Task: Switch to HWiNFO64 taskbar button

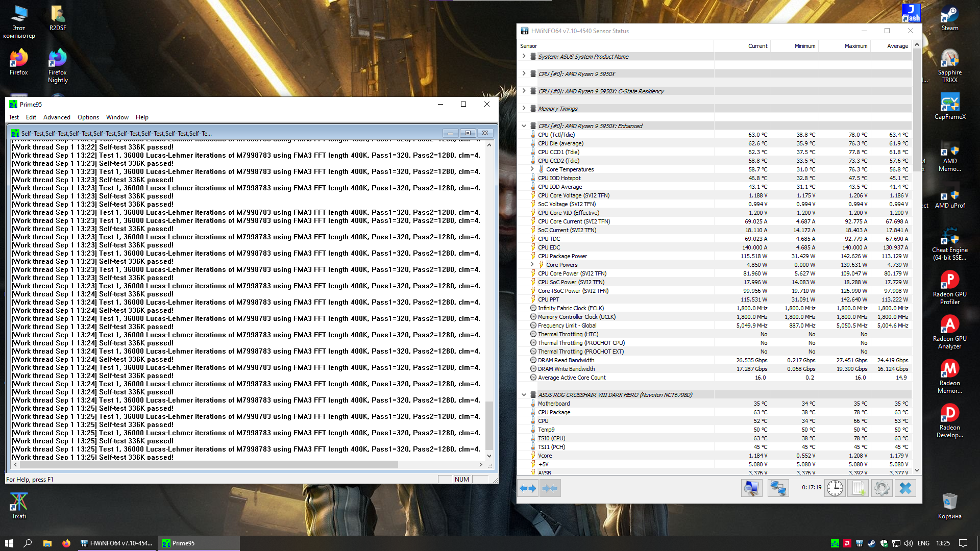Action: tap(116, 543)
